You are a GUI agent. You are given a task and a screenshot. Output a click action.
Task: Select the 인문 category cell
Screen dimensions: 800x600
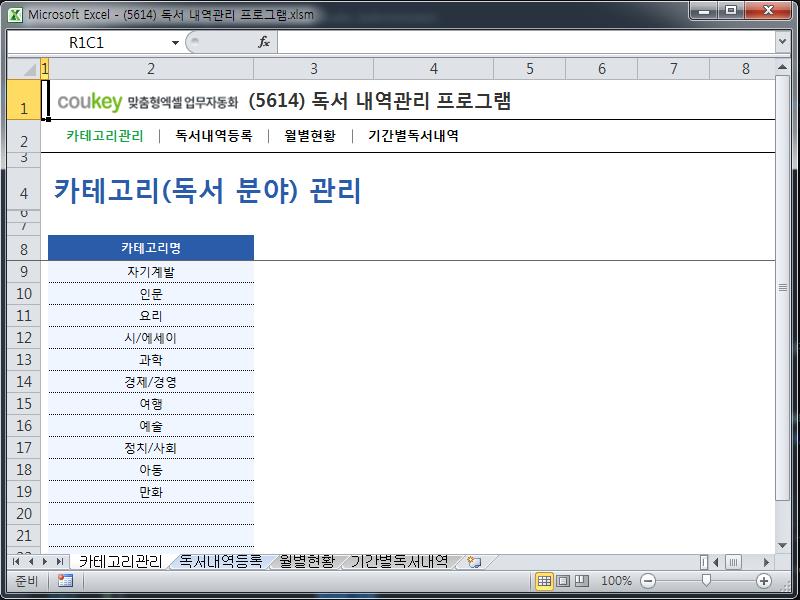point(151,294)
